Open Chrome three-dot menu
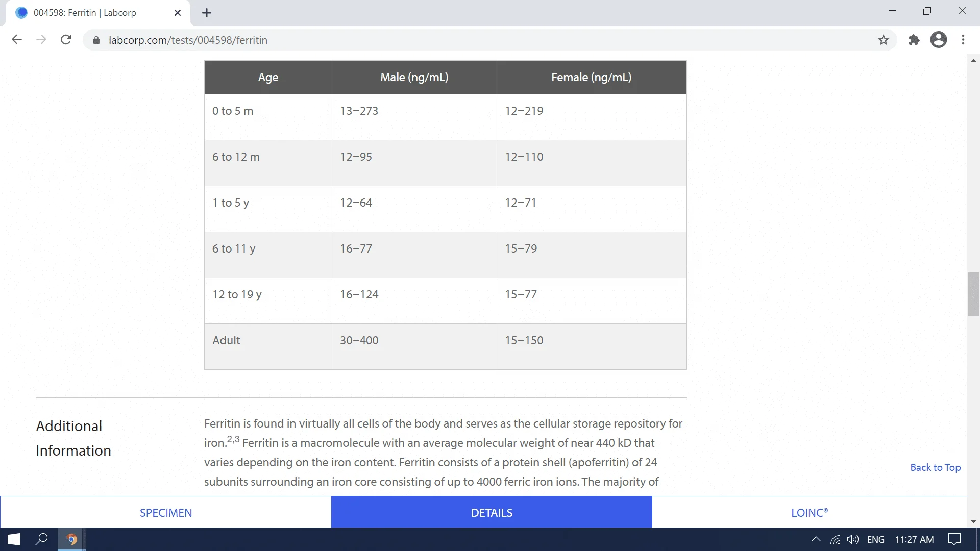This screenshot has height=551, width=980. coord(963,40)
